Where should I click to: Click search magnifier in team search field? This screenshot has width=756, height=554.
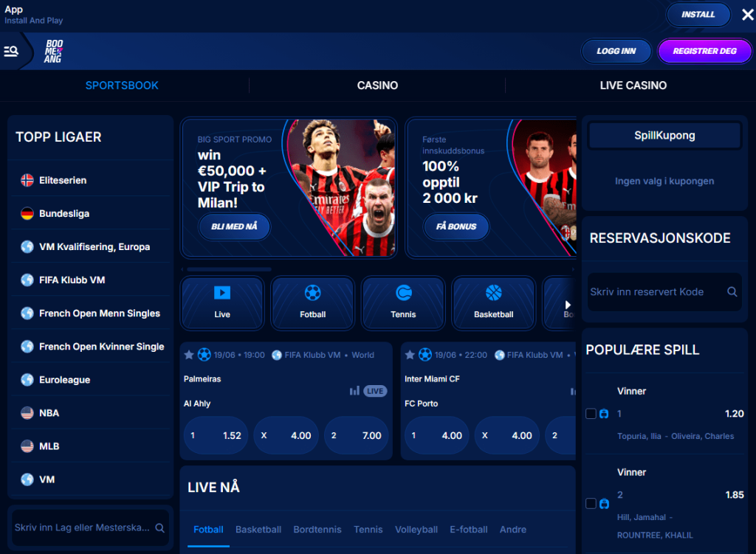(159, 528)
